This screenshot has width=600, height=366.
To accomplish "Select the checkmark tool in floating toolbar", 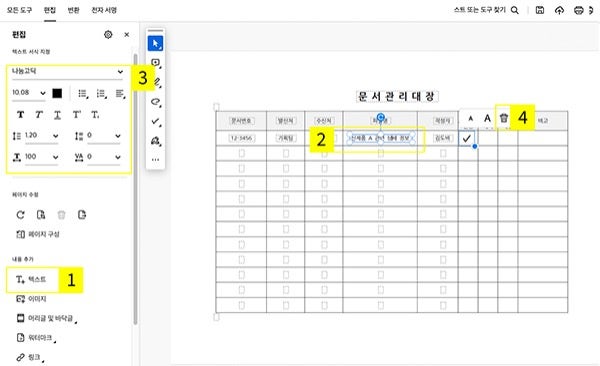I will [x=155, y=121].
